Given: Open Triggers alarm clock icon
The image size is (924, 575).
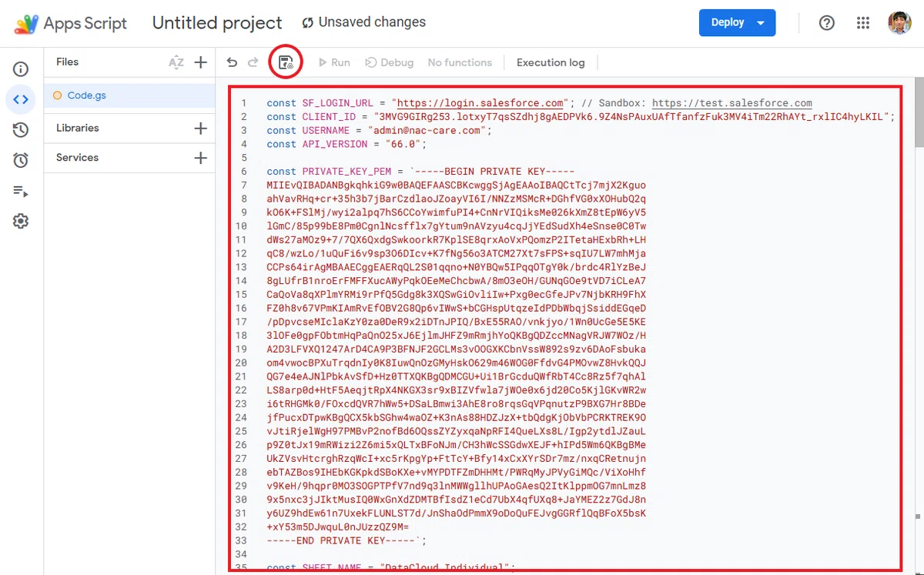Looking at the screenshot, I should [21, 160].
